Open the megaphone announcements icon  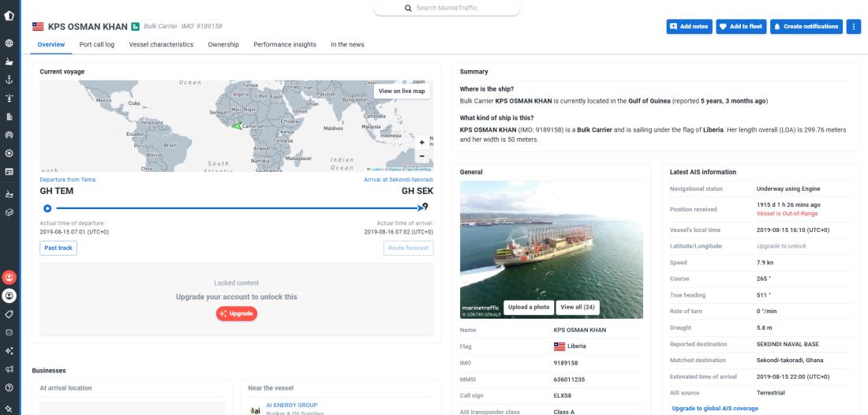[9, 369]
